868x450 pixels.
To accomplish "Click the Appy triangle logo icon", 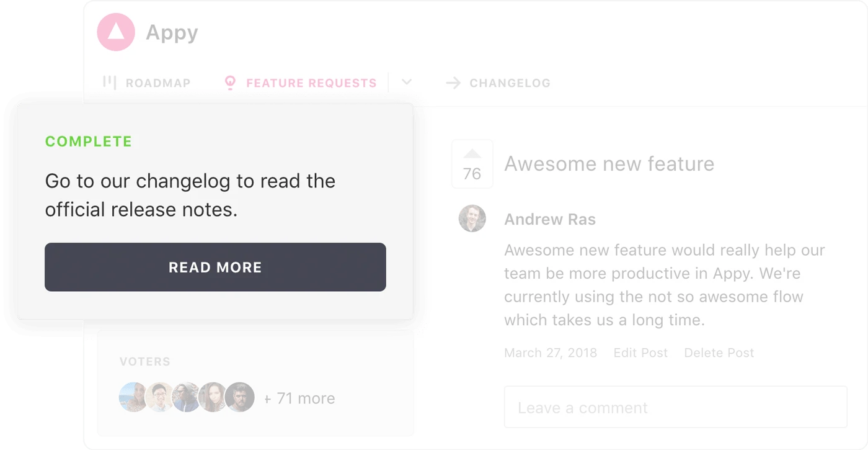I will (x=115, y=32).
